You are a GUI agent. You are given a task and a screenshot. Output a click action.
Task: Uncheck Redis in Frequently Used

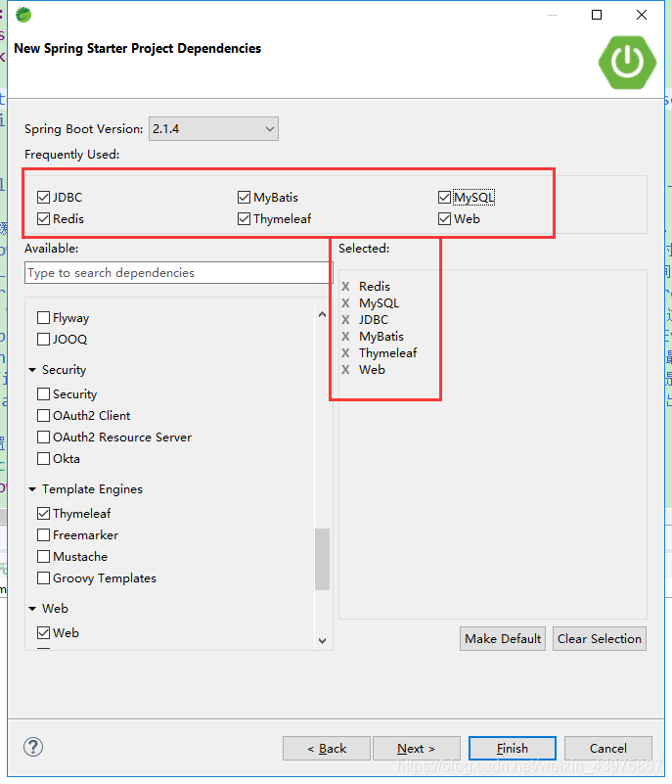click(43, 218)
